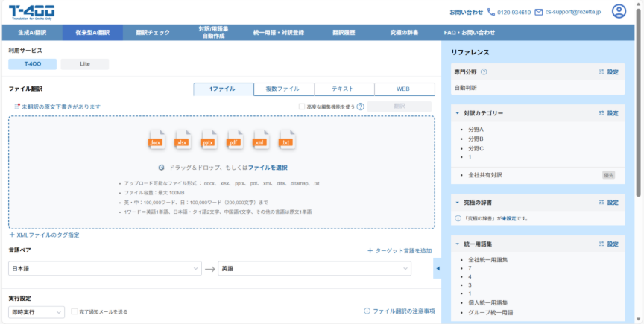
Task: Open the 生成AI翻訳 menu tab
Action: pos(31,32)
